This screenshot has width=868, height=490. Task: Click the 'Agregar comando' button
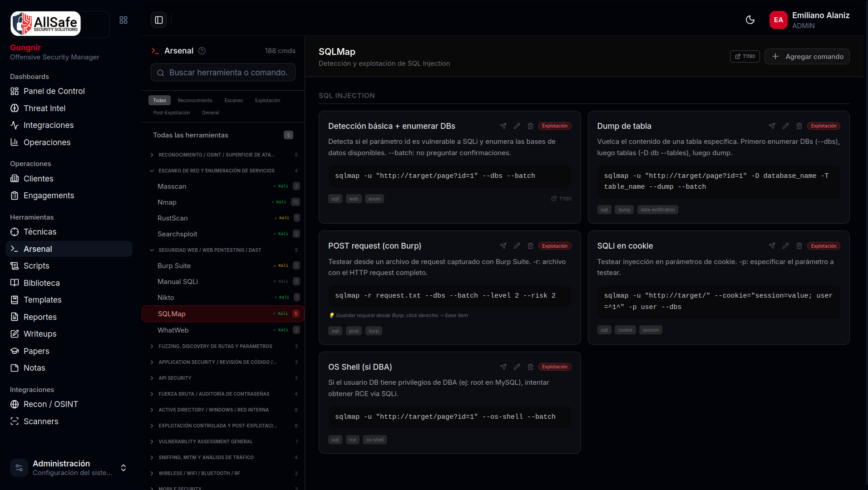pos(807,56)
